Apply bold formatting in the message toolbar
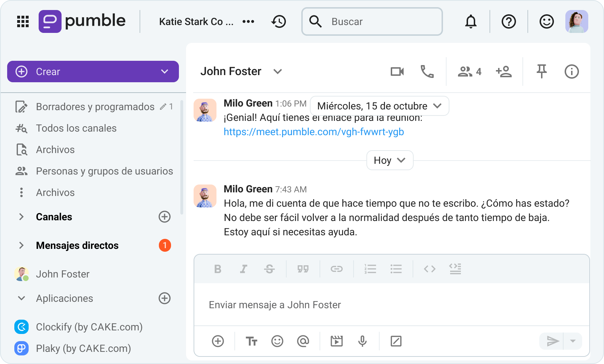Screen dimensions: 604x364 click(218, 269)
